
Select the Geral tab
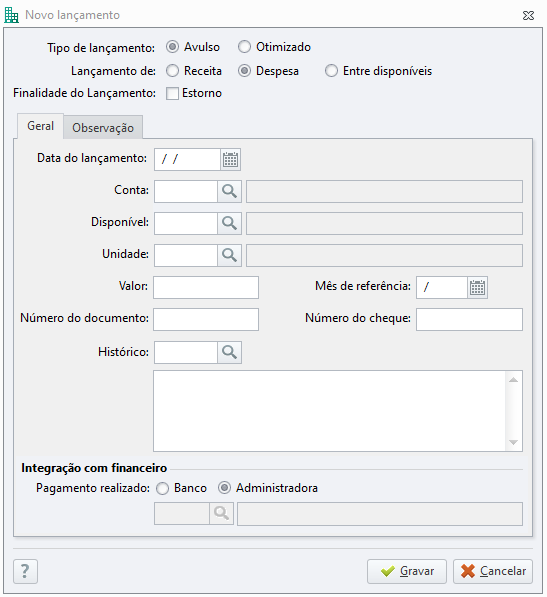[40, 126]
